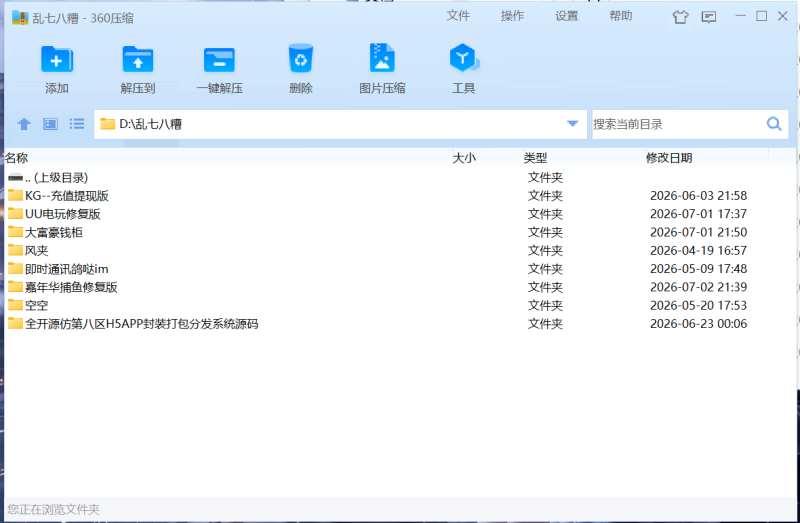This screenshot has height=523, width=800.
Task: Go up one directory with the up arrow icon
Action: point(24,124)
